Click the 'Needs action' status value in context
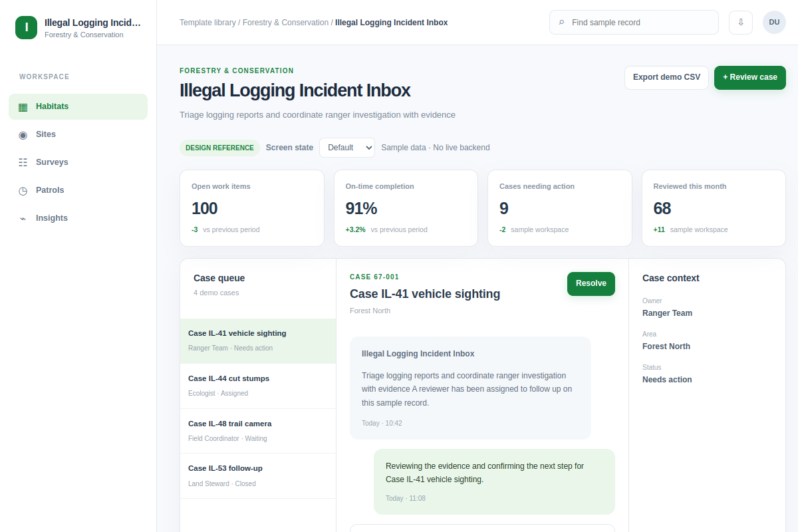Viewport: 798px width, 532px height. pyautogui.click(x=667, y=380)
